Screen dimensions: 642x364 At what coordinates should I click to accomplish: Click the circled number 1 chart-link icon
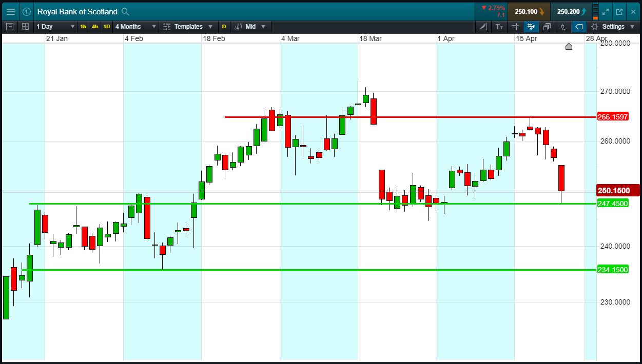pos(27,11)
